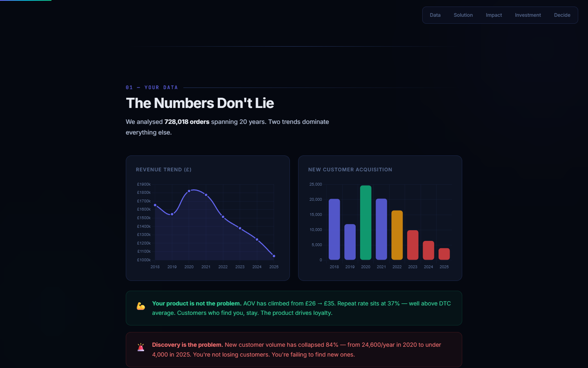Open the Investment nav link
This screenshot has width=588, height=368.
(528, 15)
